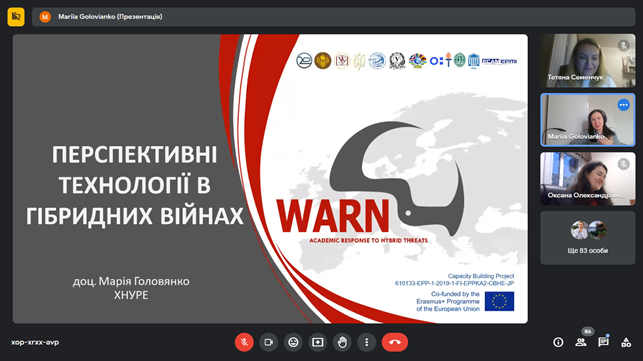Open options dots on Mariia Golovianko tile
Image resolution: width=643 pixels, height=361 pixels.
[x=623, y=105]
